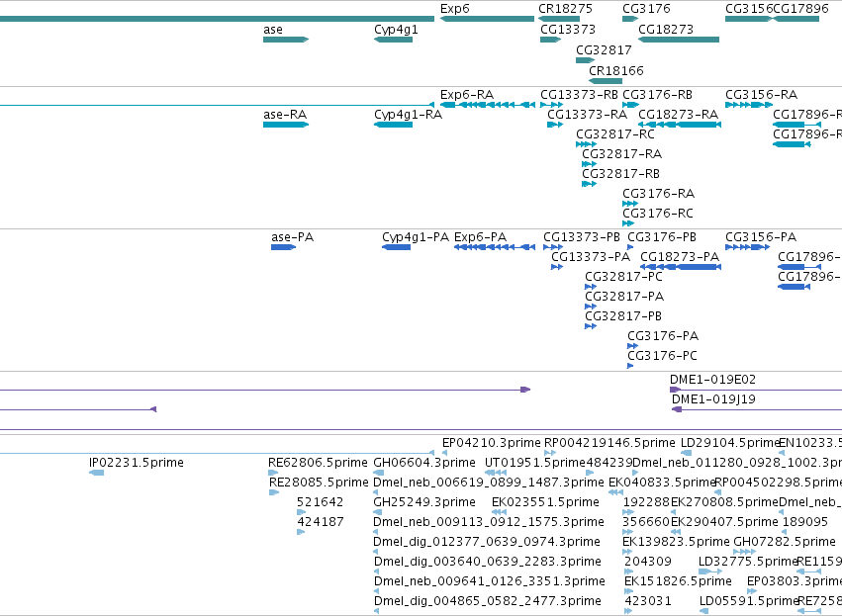Select the 192288 EST label
842x616 pixels.
click(x=646, y=502)
